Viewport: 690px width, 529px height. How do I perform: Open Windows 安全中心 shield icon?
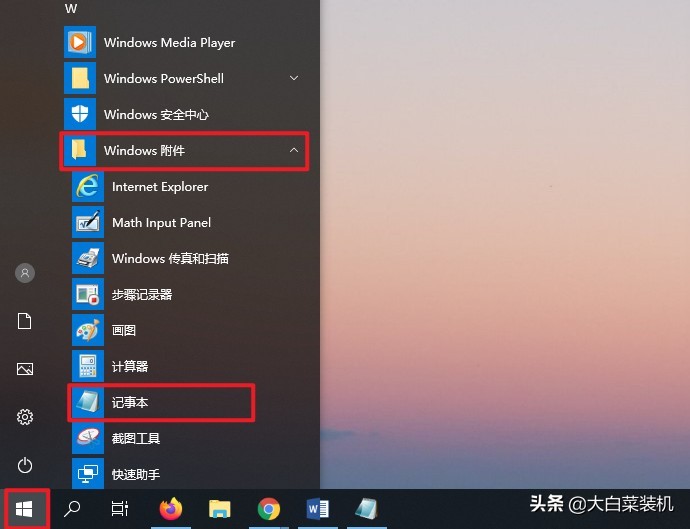80,114
